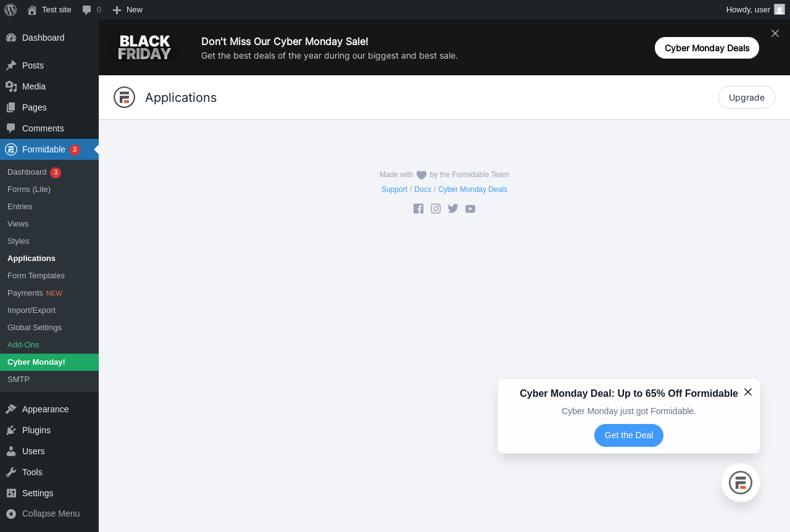The width and height of the screenshot is (790, 532).
Task: Collapse the admin sidebar menu
Action: pyautogui.click(x=49, y=513)
